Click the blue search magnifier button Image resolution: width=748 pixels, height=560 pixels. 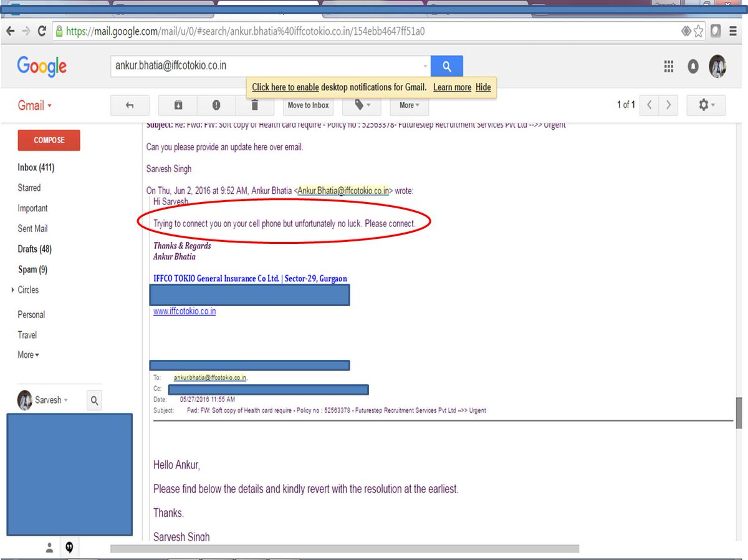point(446,66)
